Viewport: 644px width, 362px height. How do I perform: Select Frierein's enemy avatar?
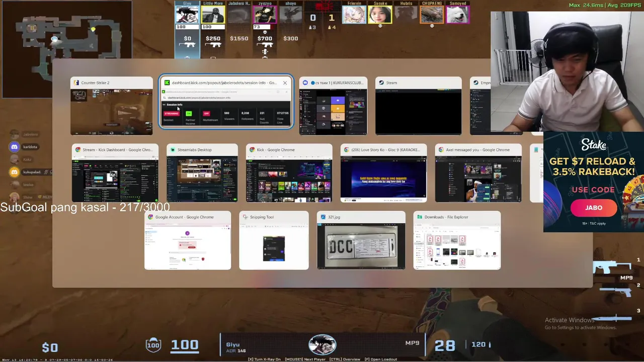[354, 15]
